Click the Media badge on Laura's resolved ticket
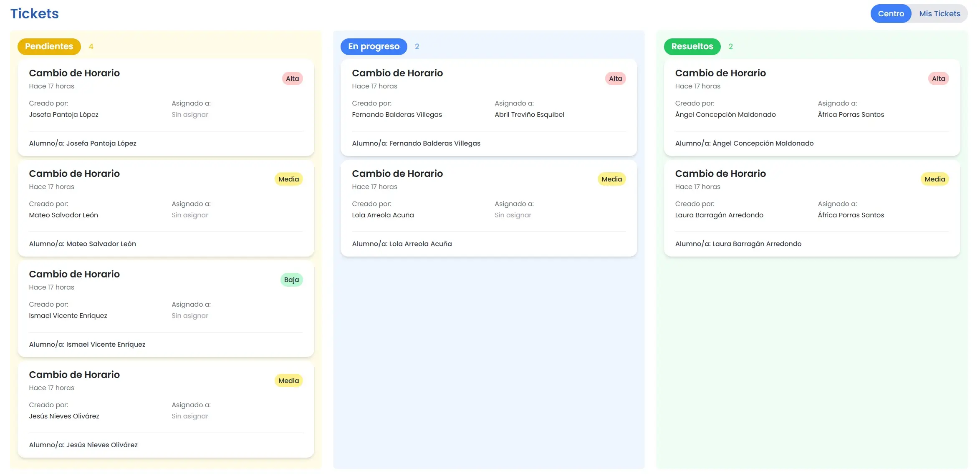Image resolution: width=980 pixels, height=476 pixels. tap(935, 179)
